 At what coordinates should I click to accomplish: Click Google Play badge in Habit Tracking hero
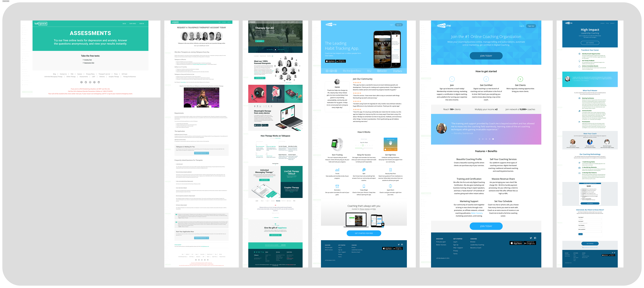coord(341,61)
